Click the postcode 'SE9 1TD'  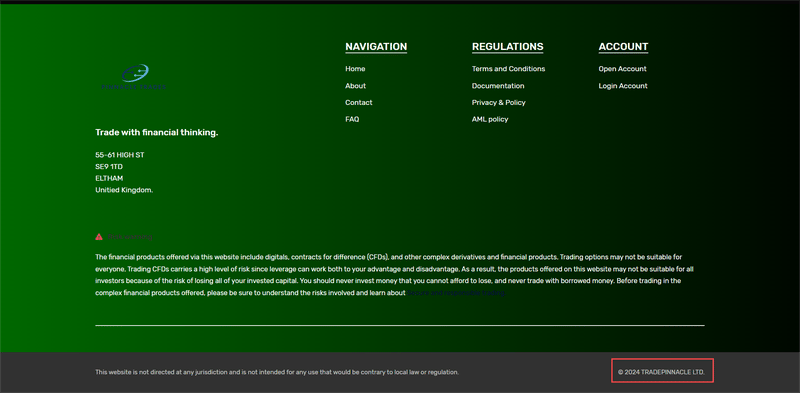point(109,166)
